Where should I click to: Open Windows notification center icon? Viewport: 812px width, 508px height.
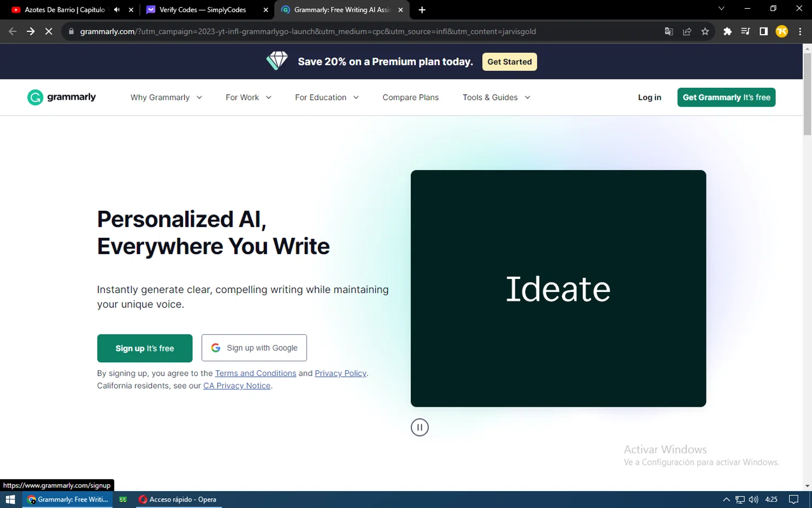pos(794,499)
